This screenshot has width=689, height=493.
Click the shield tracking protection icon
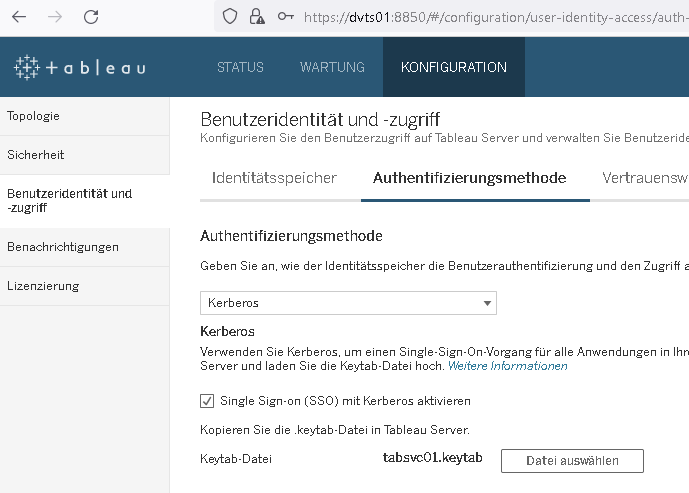[229, 16]
